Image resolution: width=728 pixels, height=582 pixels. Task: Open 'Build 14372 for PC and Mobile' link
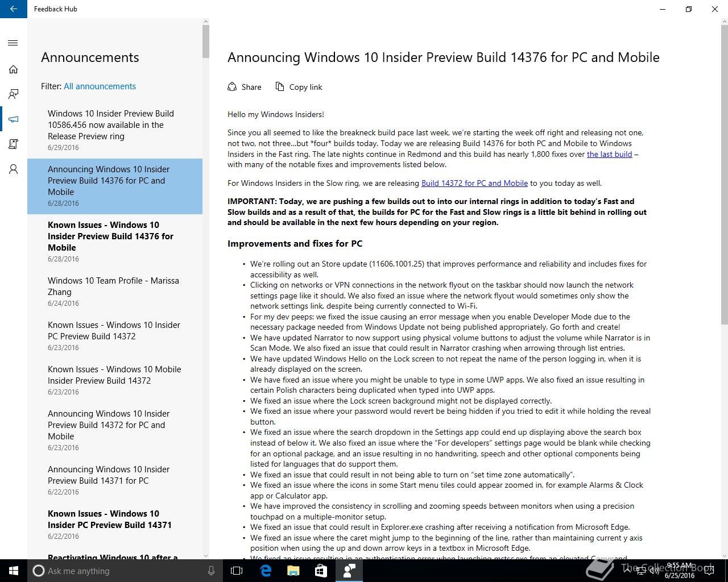474,183
